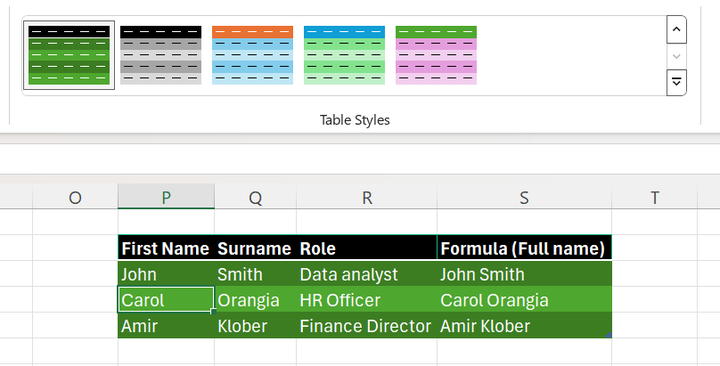Show previous row of table styles
This screenshot has width=720, height=366.
676,29
